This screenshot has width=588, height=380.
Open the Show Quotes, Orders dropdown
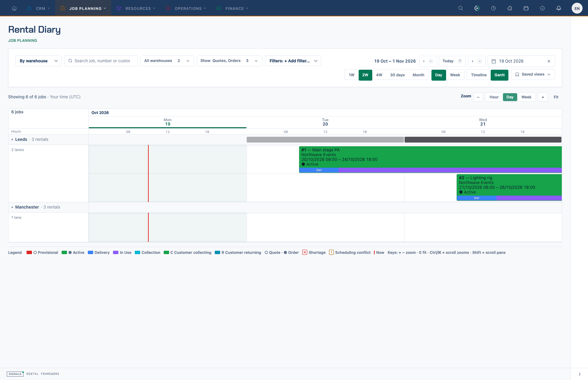click(229, 61)
